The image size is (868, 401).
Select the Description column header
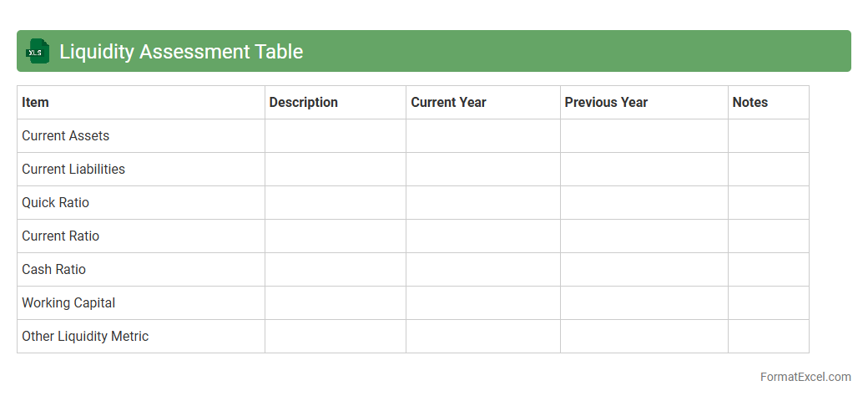pos(303,102)
